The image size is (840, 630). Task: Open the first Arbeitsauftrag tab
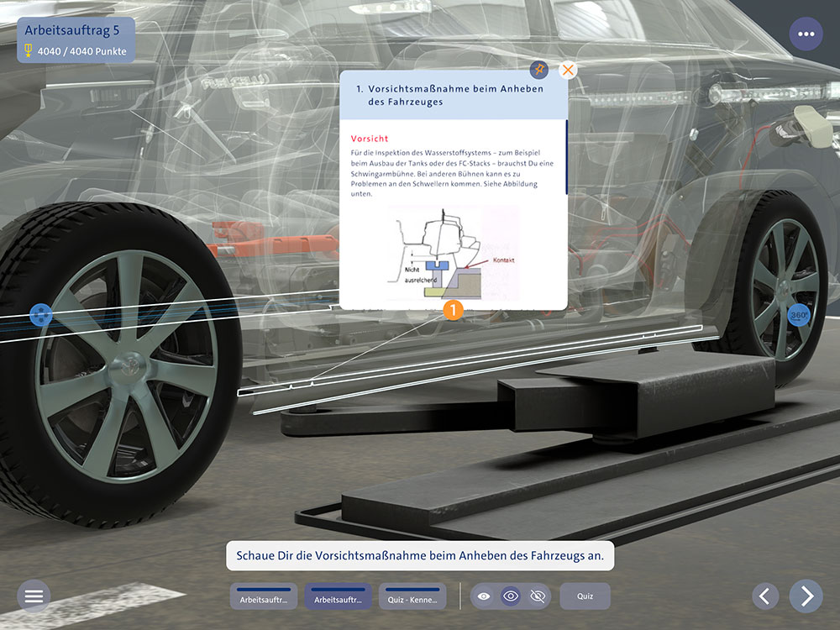[264, 597]
